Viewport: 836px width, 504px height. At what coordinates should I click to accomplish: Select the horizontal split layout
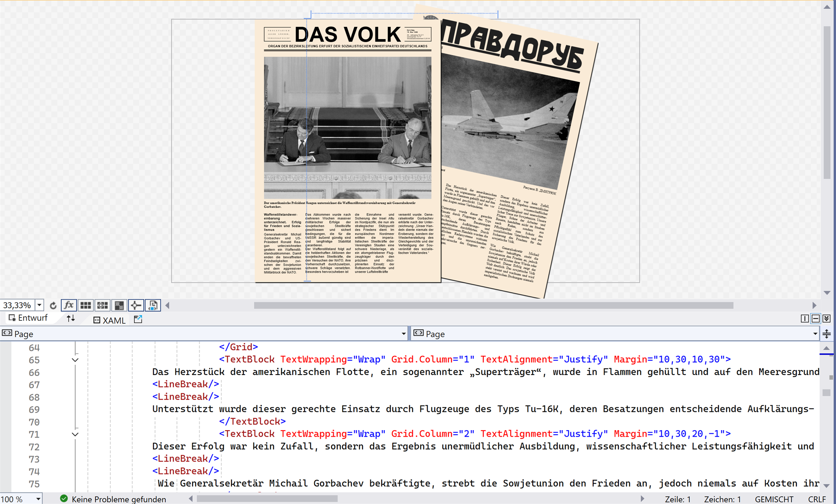816,319
